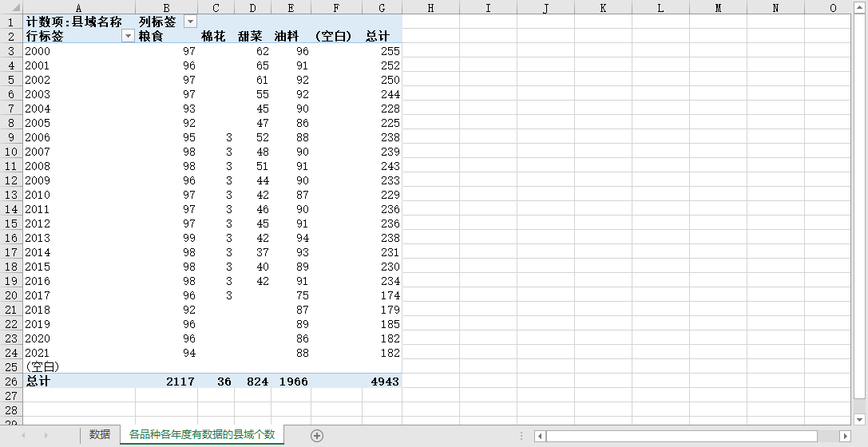
Task: Open the 行标签 filter dropdown
Action: click(128, 36)
